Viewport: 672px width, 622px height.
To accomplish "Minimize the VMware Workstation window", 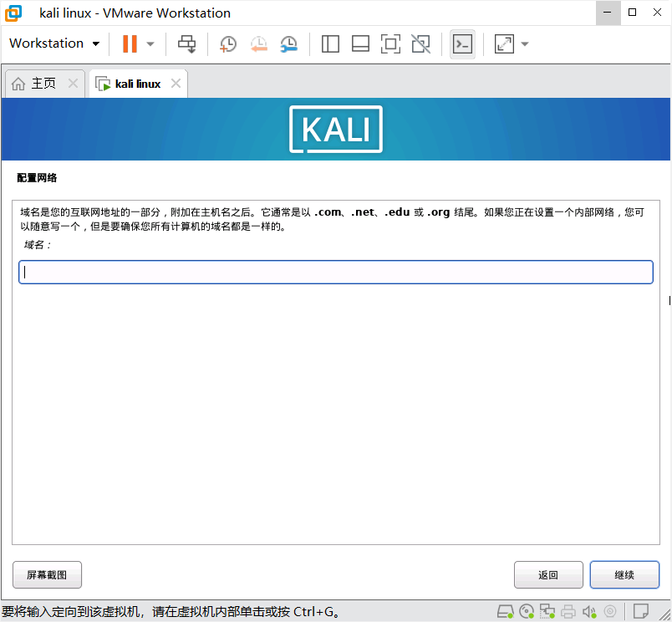I will coord(608,13).
